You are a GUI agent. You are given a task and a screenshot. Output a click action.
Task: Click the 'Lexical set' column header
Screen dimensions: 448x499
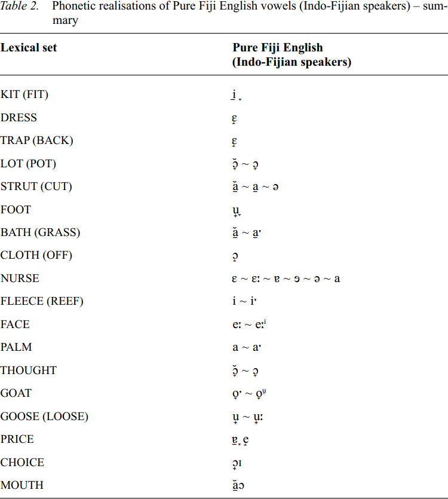pyautogui.click(x=29, y=48)
